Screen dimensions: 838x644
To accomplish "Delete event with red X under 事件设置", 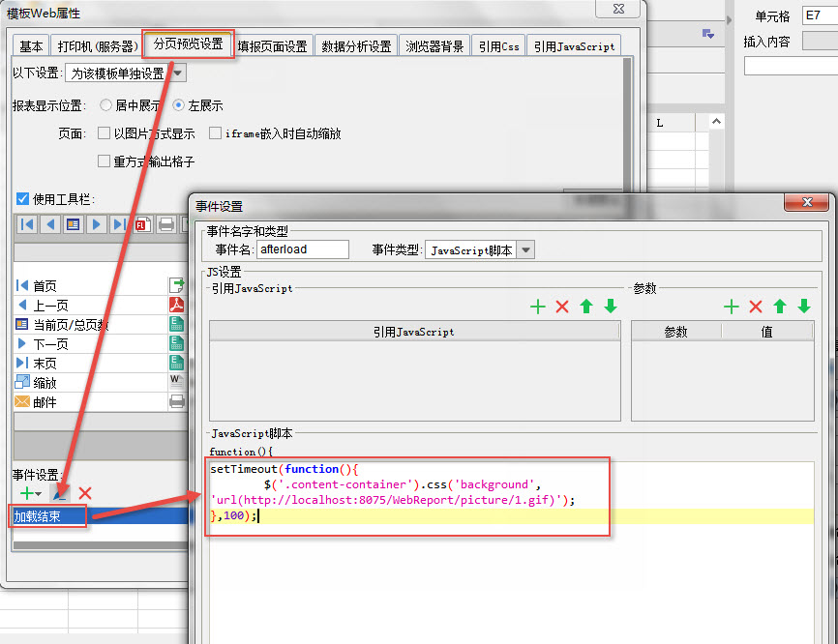I will [85, 493].
